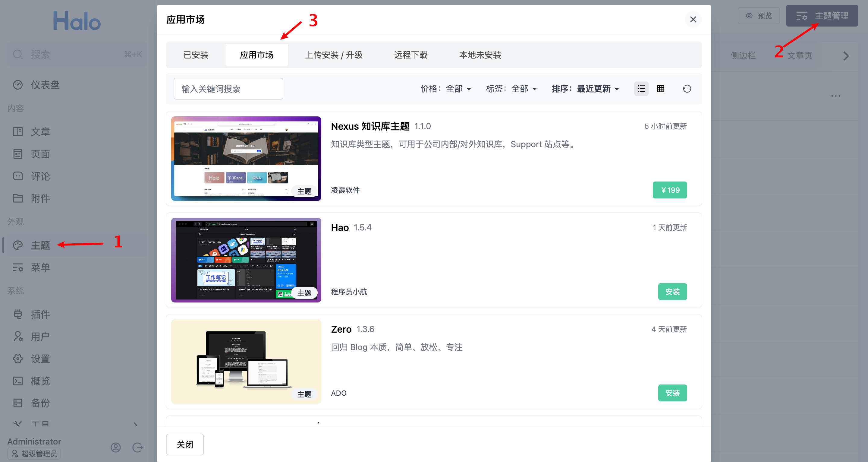This screenshot has height=462, width=868.
Task: Open the dashboard 仪表盘 icon
Action: [18, 85]
